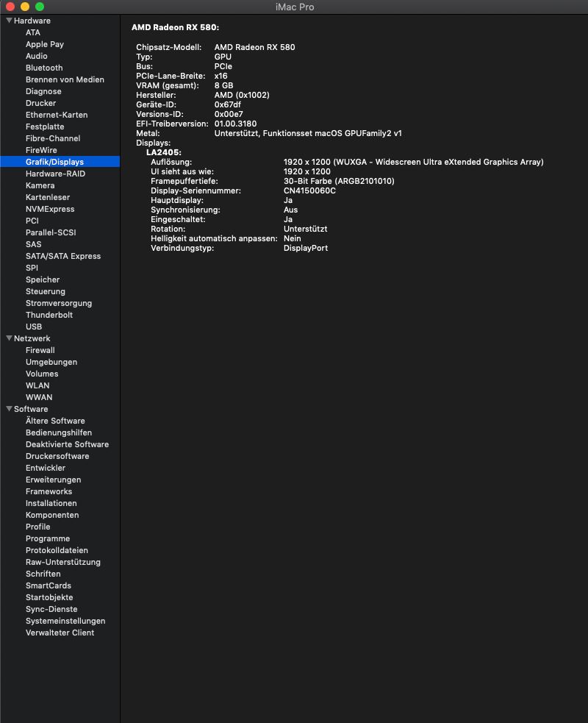Select Festplatte in the sidebar

(x=45, y=127)
